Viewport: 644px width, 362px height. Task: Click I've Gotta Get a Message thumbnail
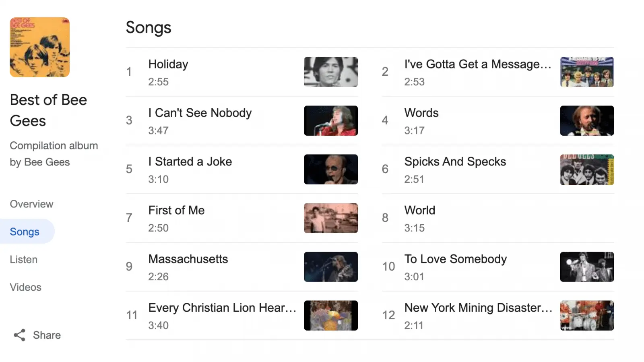[x=586, y=72]
